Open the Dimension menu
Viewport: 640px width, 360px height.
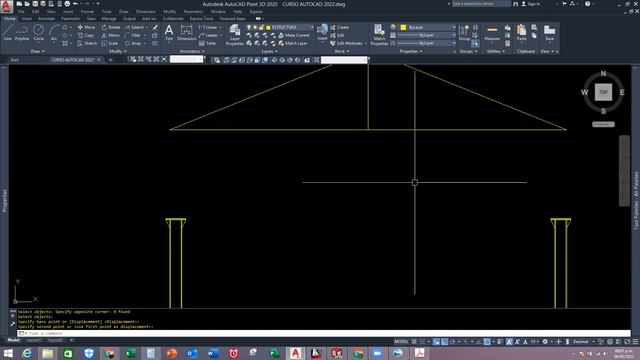click(x=145, y=12)
